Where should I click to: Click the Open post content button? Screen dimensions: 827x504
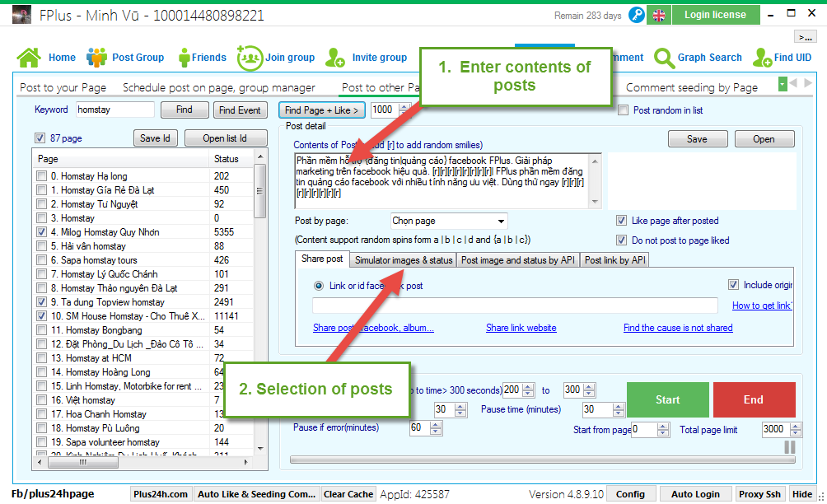click(764, 139)
